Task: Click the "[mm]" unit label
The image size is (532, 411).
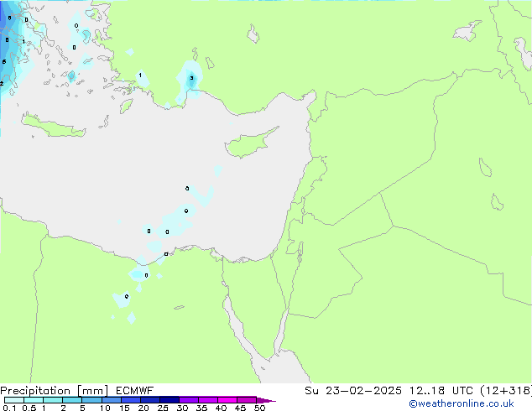Action: [92, 391]
